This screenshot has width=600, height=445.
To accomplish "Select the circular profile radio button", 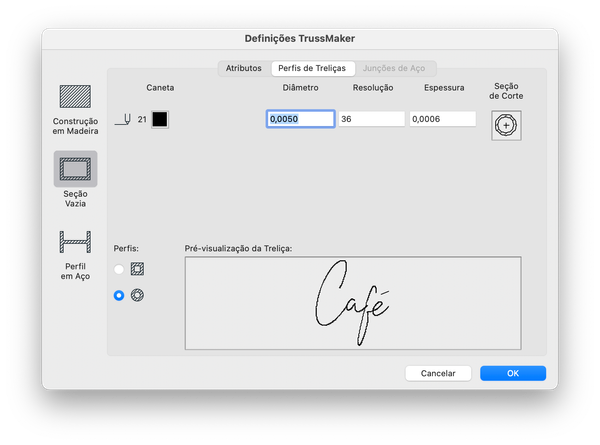I will (x=119, y=295).
